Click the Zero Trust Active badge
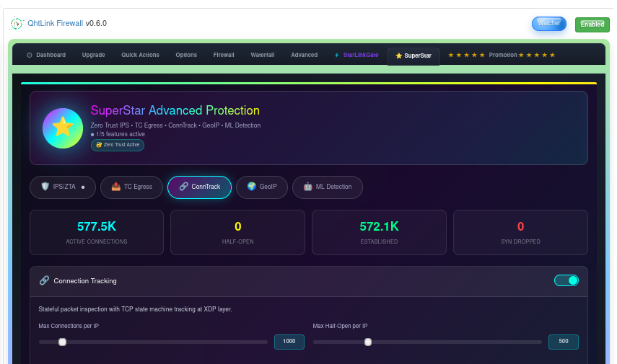The width and height of the screenshot is (617, 364). [118, 145]
